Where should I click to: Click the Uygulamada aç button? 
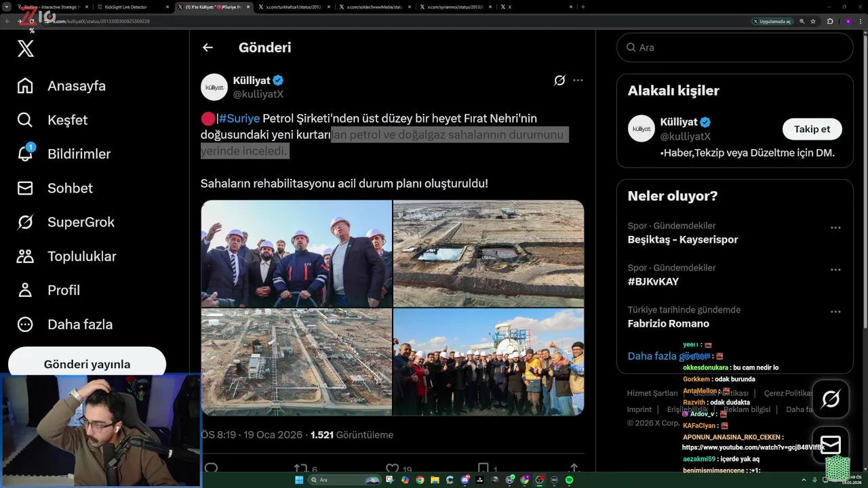click(772, 21)
